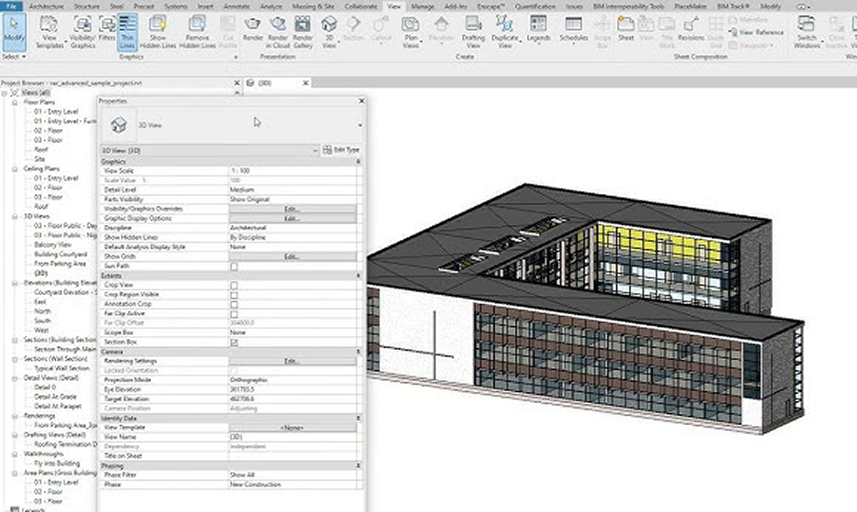The height and width of the screenshot is (512, 857).
Task: Select Fly into Building walkthrough
Action: tap(57, 463)
